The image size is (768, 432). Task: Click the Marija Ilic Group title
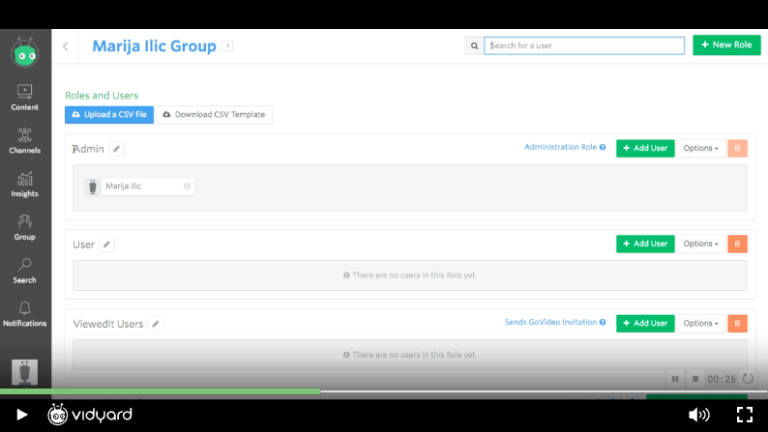[154, 46]
